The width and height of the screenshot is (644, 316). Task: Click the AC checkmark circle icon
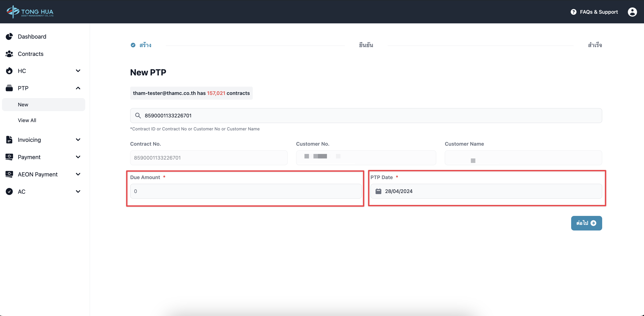(9, 191)
